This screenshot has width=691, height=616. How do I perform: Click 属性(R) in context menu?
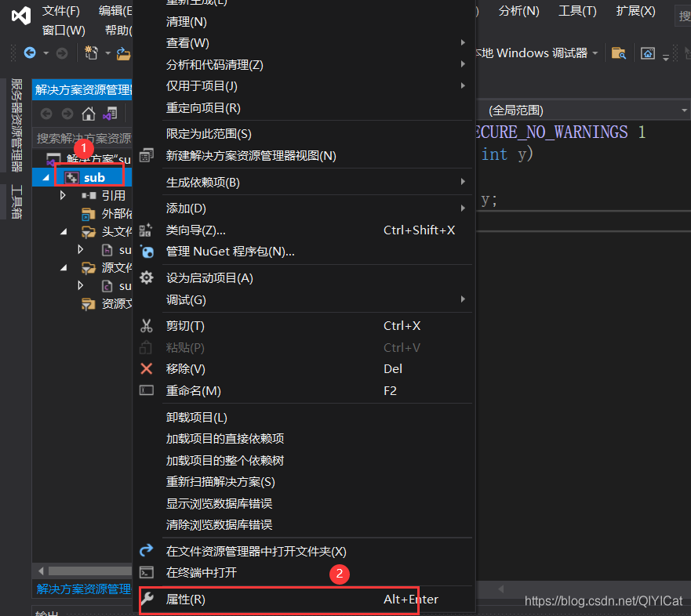pos(304,600)
